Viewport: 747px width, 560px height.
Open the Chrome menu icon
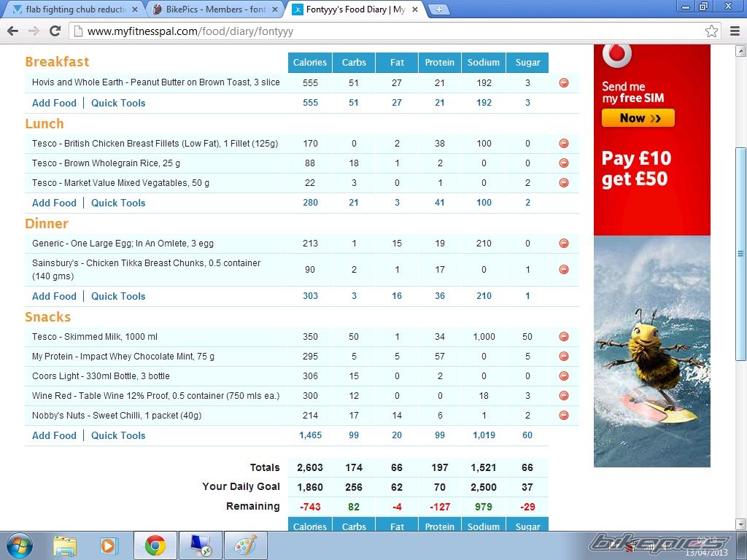point(733,31)
